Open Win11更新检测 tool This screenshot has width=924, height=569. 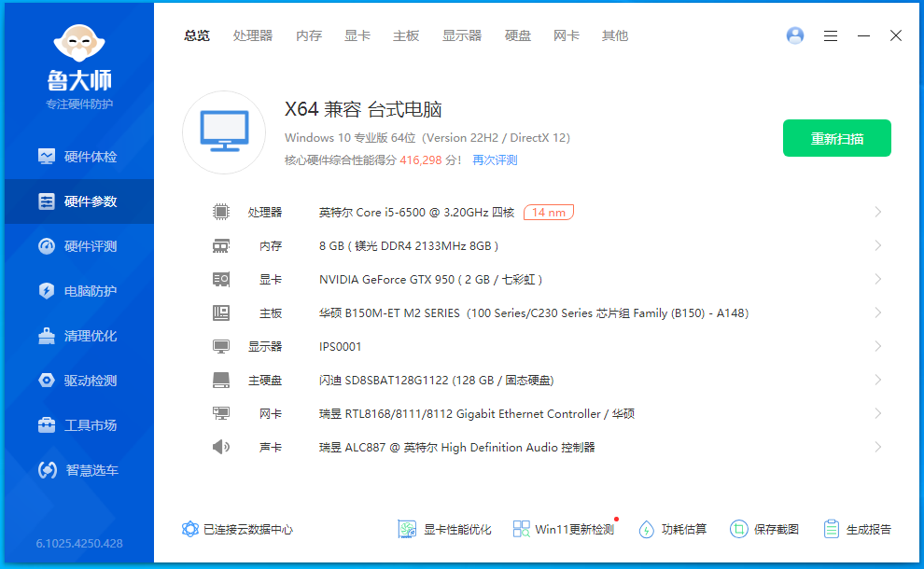coord(564,529)
